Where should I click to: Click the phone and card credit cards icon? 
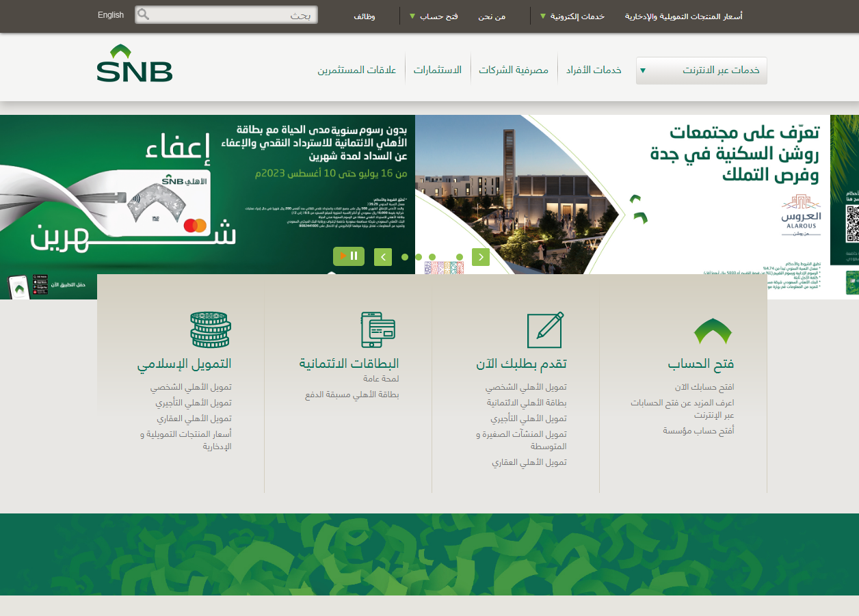(379, 330)
